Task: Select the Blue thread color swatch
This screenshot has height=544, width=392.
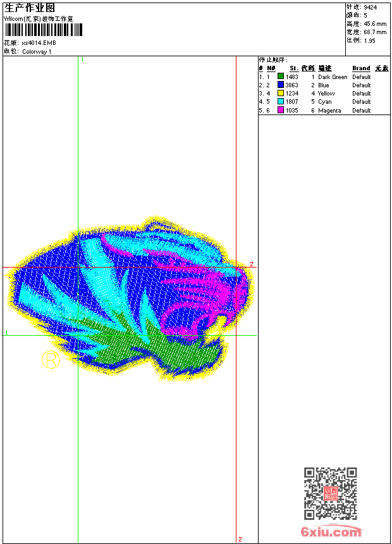Action: pos(281,85)
